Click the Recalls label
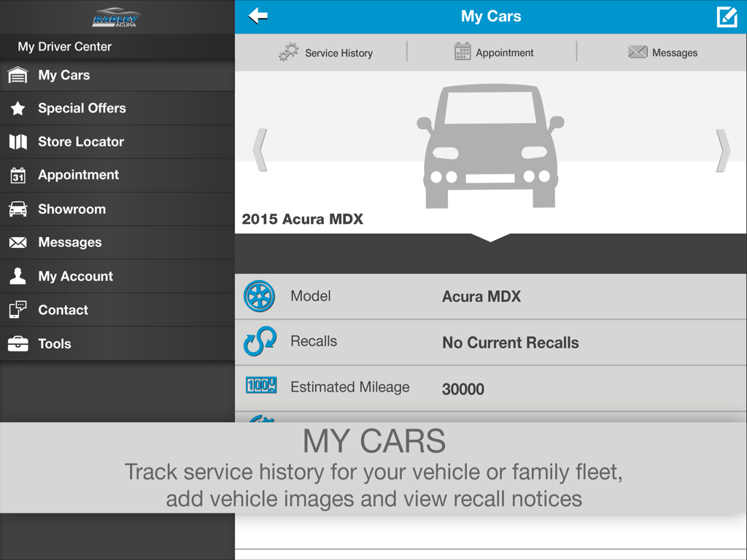 click(314, 341)
